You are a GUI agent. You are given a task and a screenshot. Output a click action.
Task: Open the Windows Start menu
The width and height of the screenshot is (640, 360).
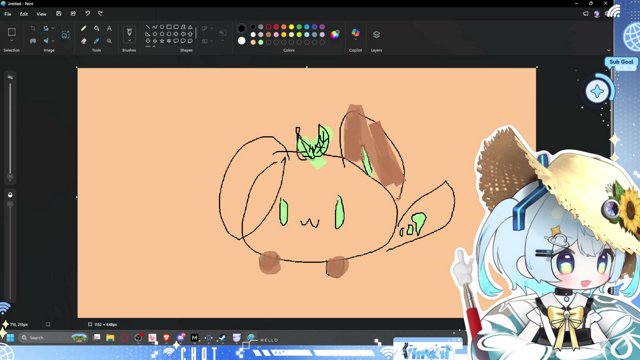coord(11,338)
